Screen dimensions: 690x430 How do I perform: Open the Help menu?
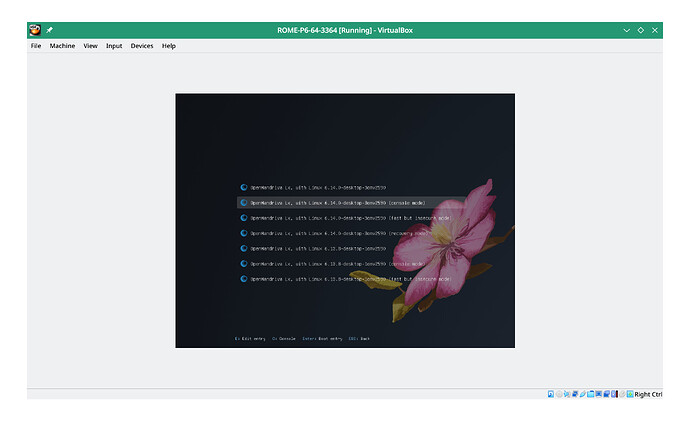coord(168,46)
